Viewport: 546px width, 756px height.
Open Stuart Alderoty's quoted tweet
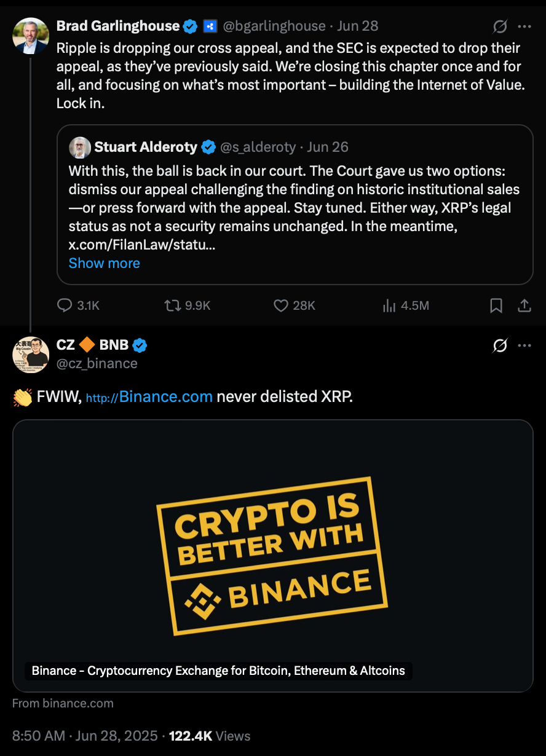(x=295, y=205)
